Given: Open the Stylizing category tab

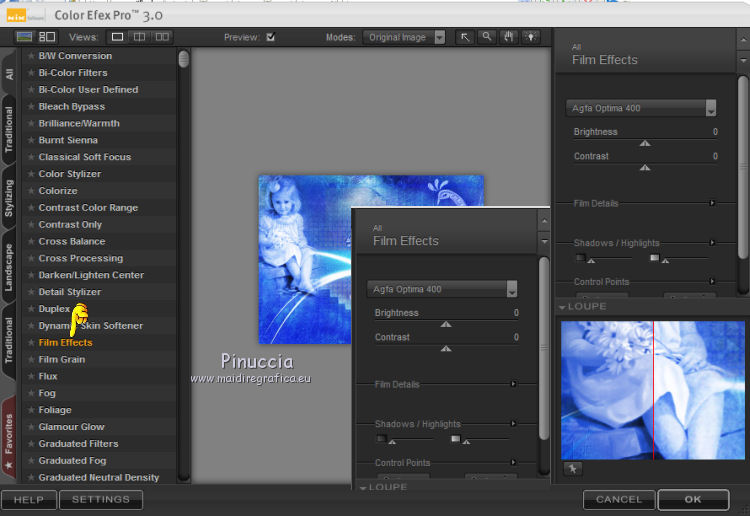Looking at the screenshot, I should coord(9,198).
